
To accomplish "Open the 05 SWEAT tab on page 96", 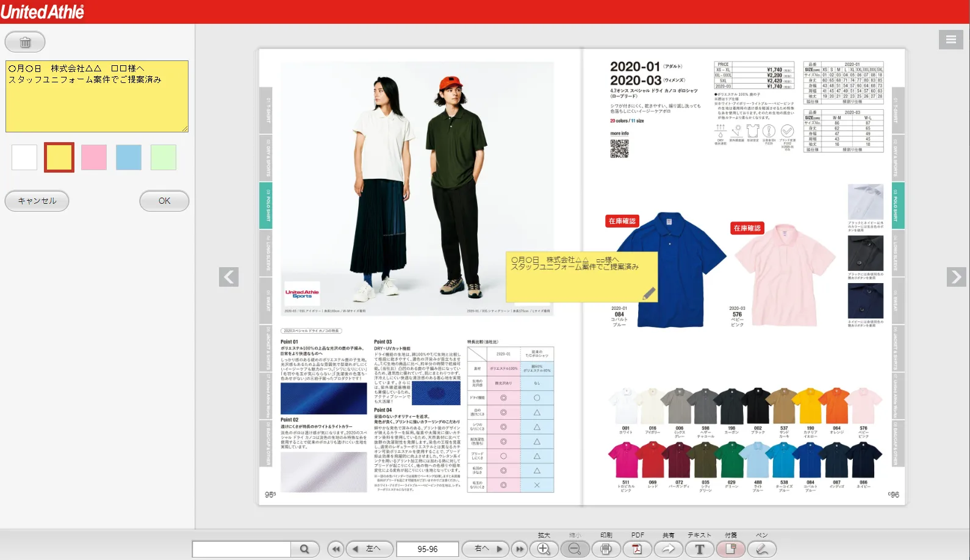I will click(x=898, y=301).
